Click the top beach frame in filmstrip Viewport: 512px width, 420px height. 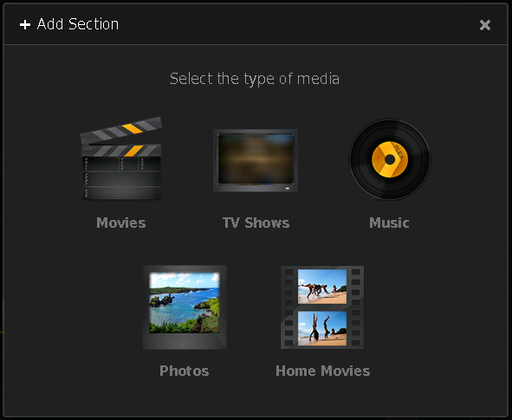coord(322,286)
